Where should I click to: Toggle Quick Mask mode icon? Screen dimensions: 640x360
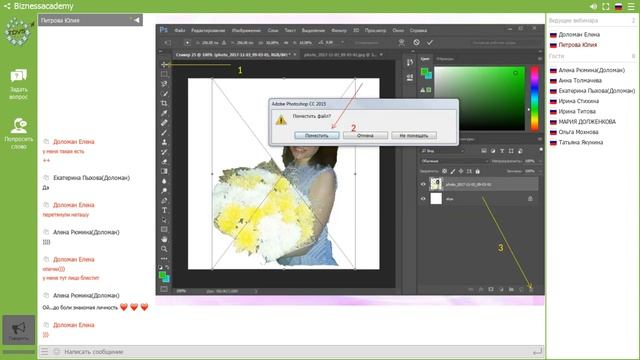coord(164,289)
